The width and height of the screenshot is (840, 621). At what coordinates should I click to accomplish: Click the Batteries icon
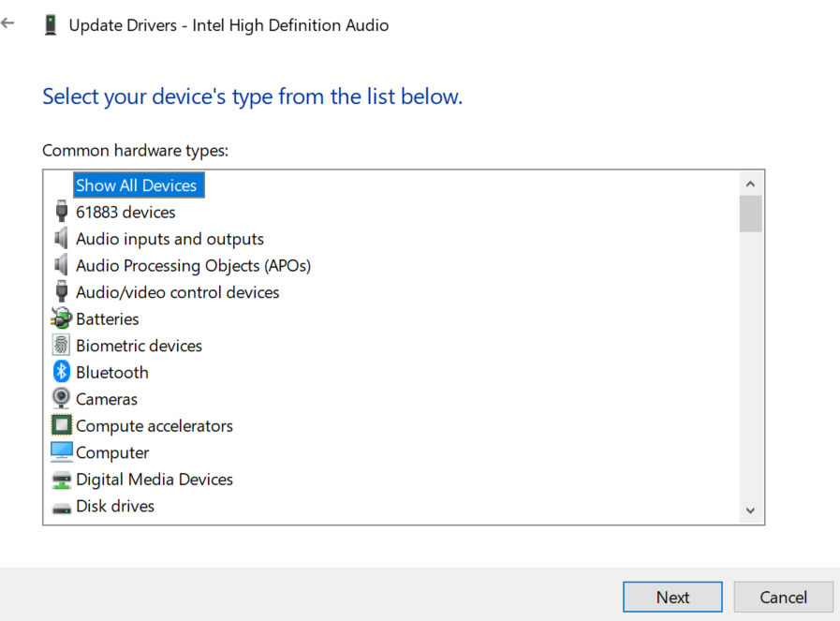[x=61, y=318]
